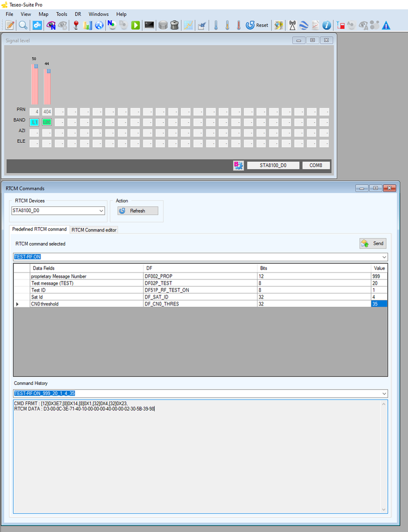Screen dimensions: 408x532
Task: Click the Refresh action button
Action: [138, 211]
